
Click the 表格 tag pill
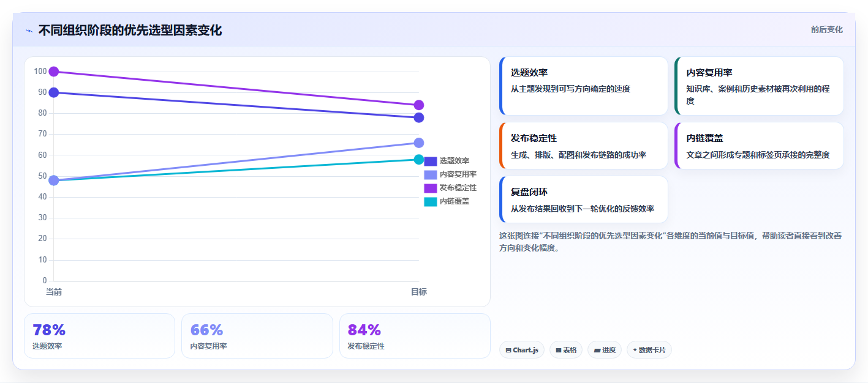pyautogui.click(x=566, y=350)
